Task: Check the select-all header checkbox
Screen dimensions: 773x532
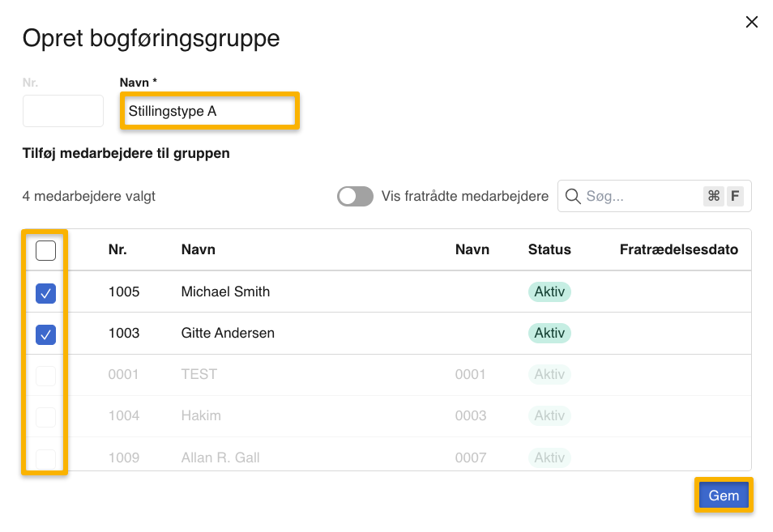Action: tap(46, 250)
